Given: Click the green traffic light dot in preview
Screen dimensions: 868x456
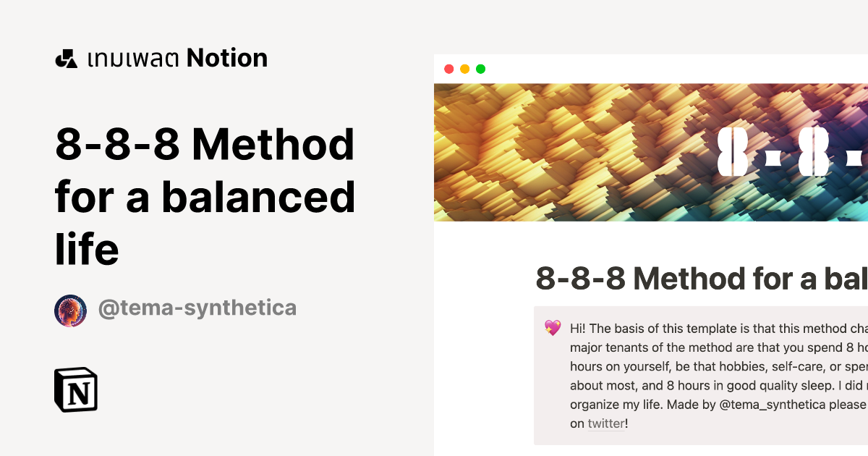Looking at the screenshot, I should click(x=480, y=68).
